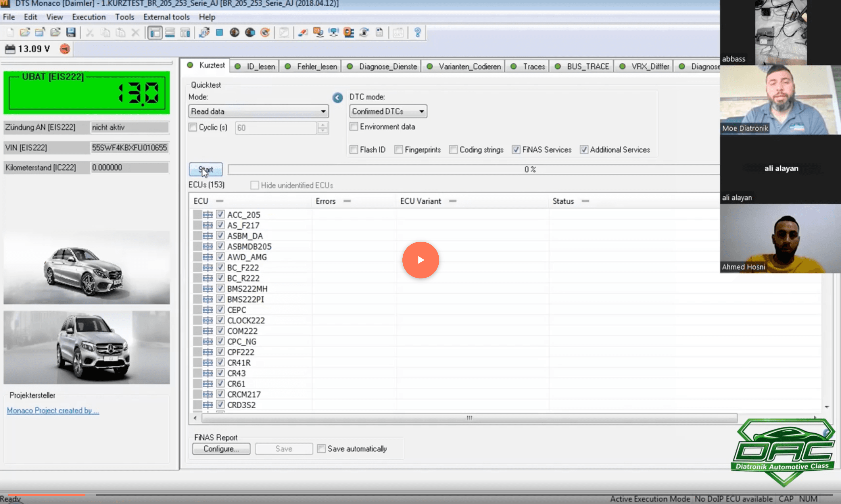Open the Mode Read data dropdown
The image size is (841, 504).
pos(258,111)
